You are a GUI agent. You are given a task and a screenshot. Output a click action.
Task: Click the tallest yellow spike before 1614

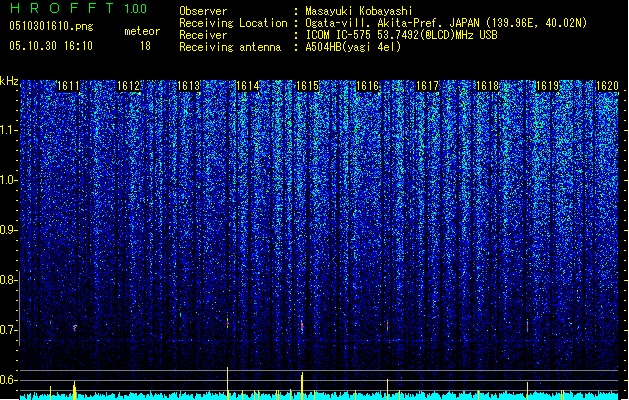click(227, 383)
